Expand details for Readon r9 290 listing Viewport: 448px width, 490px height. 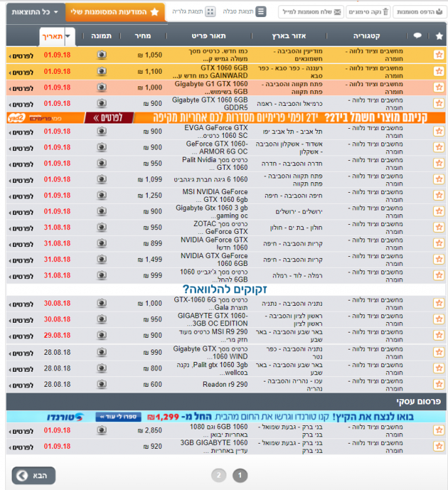tap(21, 385)
